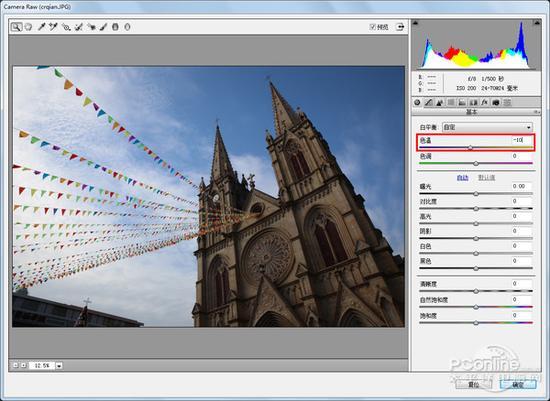Open the zoom level dropdown
This screenshot has height=401, width=550.
coord(59,366)
